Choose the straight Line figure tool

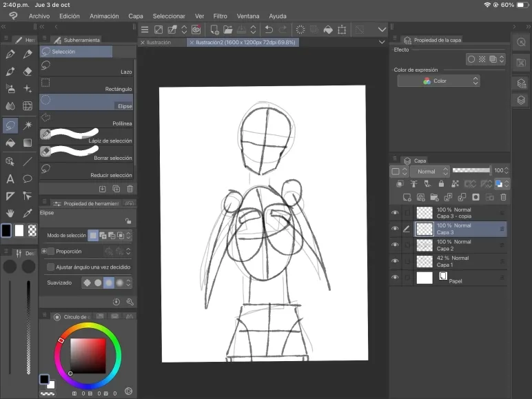[x=28, y=161]
